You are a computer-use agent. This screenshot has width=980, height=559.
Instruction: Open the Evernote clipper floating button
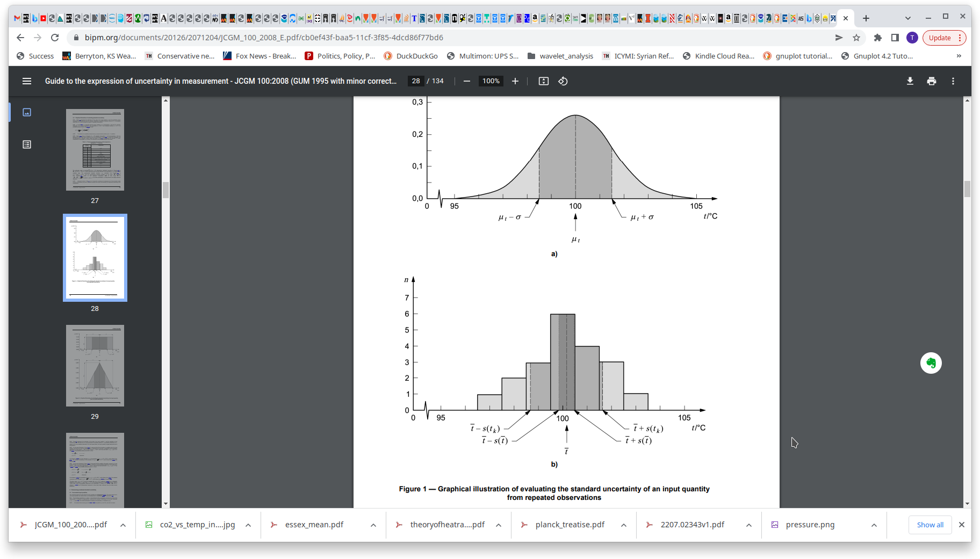[x=931, y=363]
